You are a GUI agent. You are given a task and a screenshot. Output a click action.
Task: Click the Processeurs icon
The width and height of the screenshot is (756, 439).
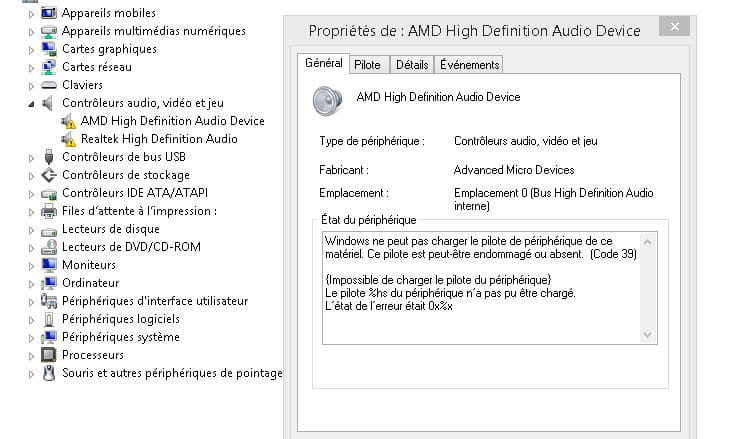(48, 355)
